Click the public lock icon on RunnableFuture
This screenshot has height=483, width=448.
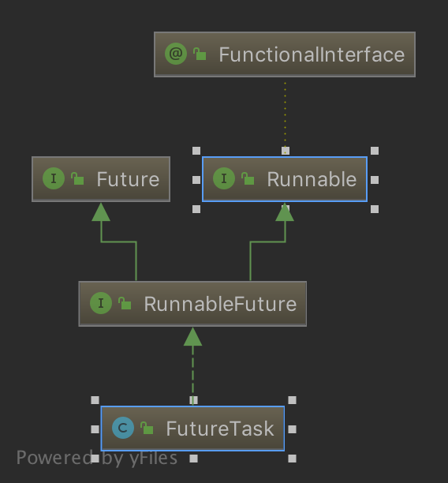click(x=125, y=303)
